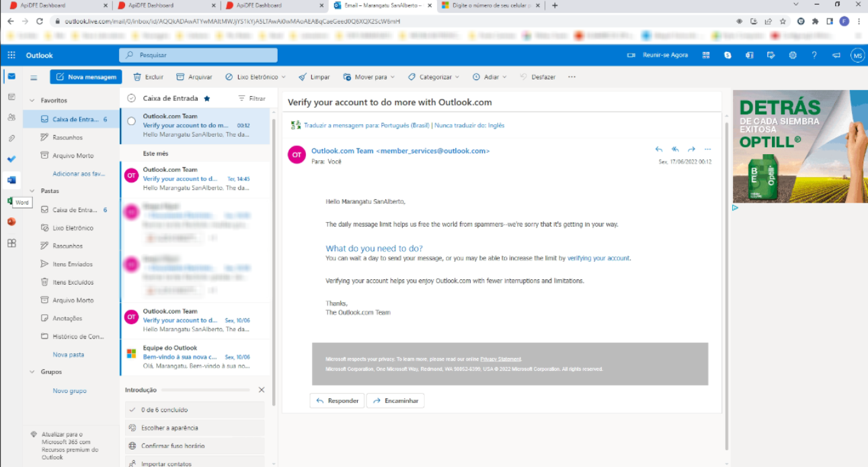Open 'Equipe do Outlook' welcome message

(x=195, y=357)
